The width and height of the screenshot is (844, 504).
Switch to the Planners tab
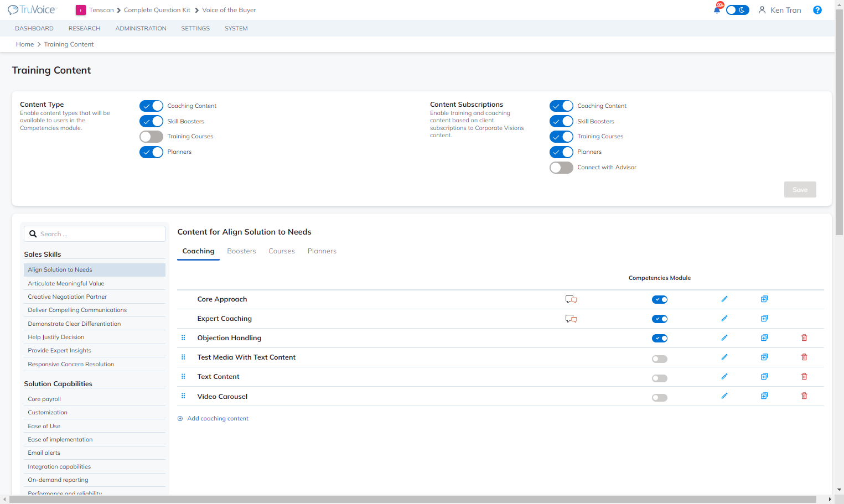(322, 251)
